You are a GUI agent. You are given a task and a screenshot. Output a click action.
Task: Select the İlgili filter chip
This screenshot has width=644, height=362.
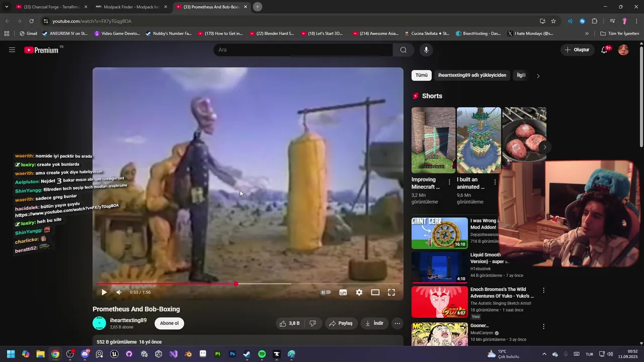521,75
